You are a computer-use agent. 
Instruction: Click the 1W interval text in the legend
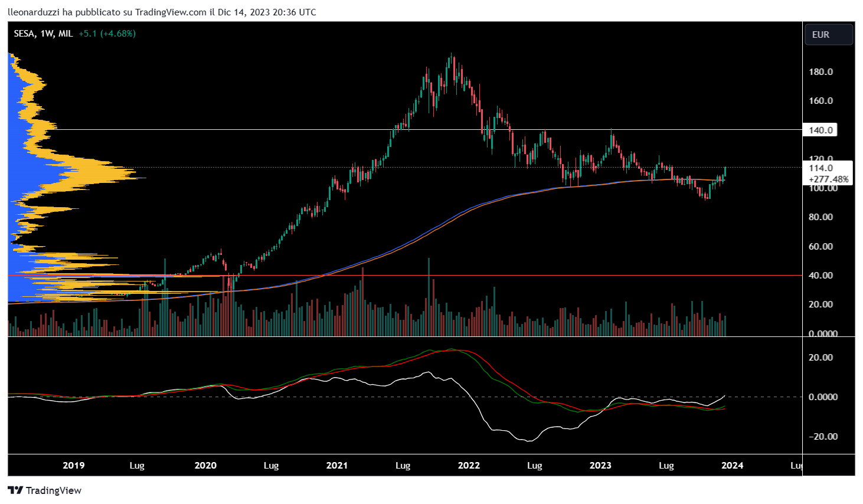pyautogui.click(x=47, y=34)
